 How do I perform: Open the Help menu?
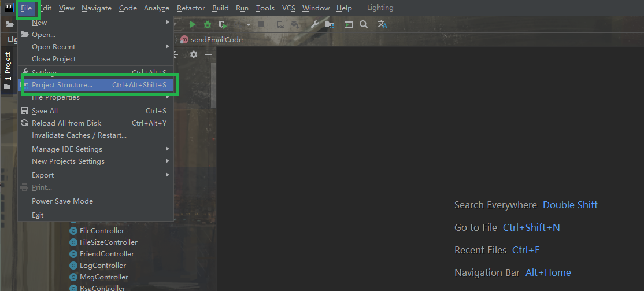(344, 8)
